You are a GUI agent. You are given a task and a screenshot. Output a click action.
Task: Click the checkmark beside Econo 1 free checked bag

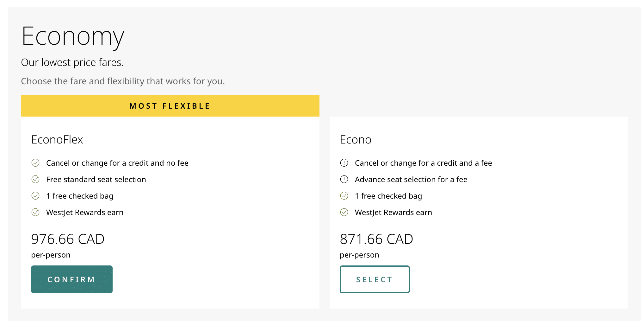click(344, 196)
